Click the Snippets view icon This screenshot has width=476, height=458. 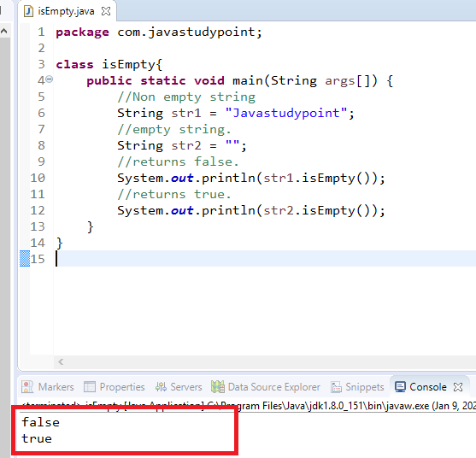point(336,387)
